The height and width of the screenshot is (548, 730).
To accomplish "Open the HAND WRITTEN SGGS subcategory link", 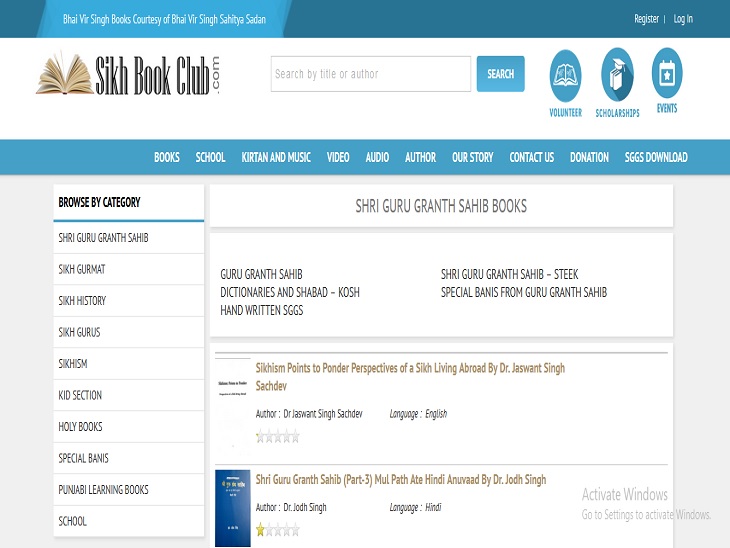I will 261,311.
